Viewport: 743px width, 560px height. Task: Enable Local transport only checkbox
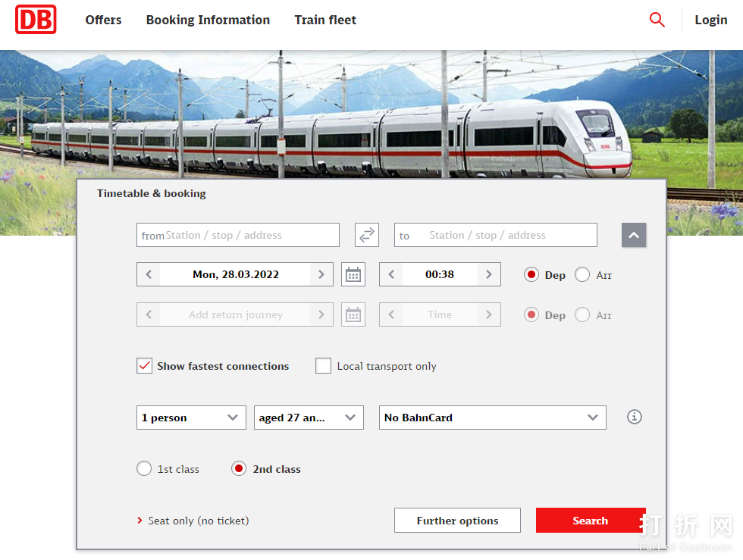coord(324,366)
